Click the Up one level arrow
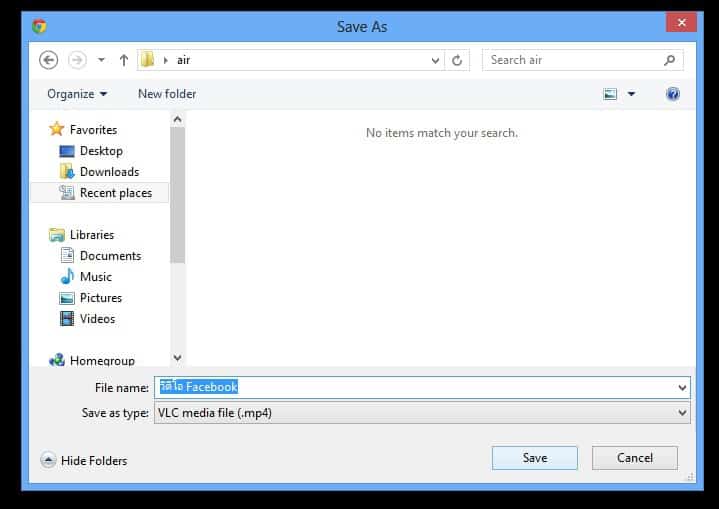The image size is (719, 509). (124, 60)
